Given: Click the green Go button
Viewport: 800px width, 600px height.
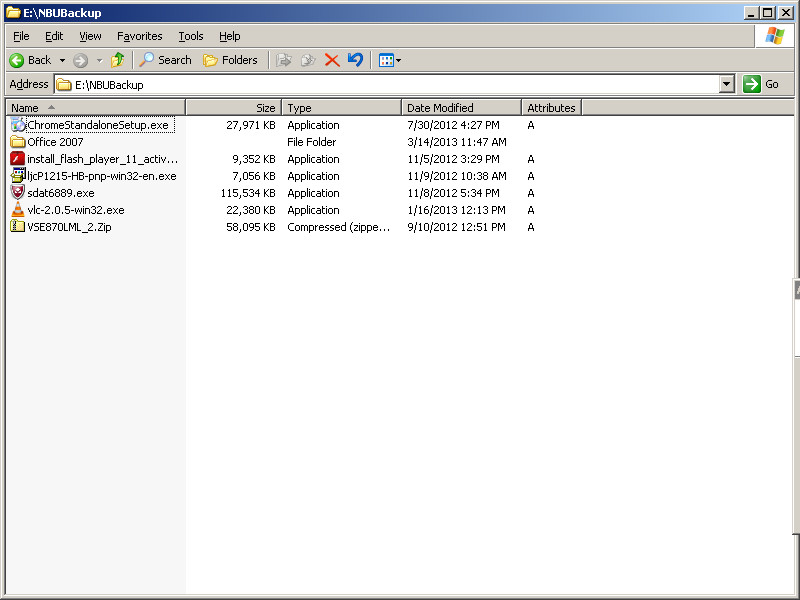Looking at the screenshot, I should pos(762,84).
